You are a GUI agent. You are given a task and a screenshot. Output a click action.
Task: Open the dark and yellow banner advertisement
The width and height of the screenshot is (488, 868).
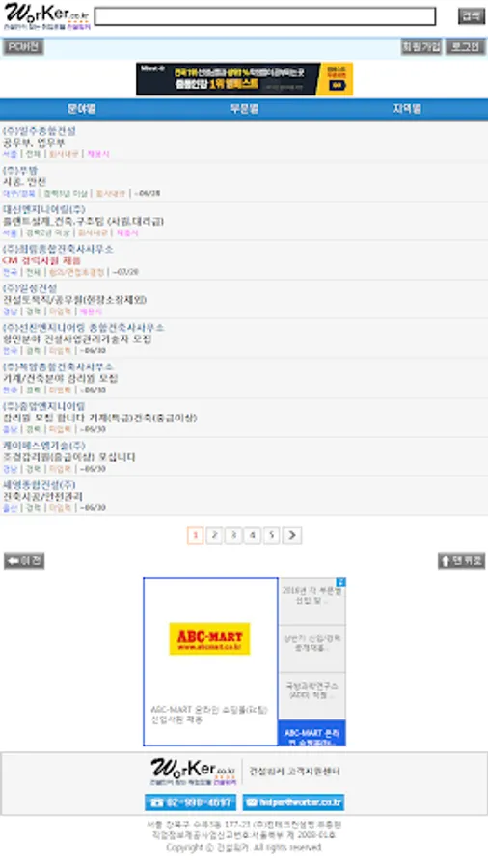tap(245, 79)
